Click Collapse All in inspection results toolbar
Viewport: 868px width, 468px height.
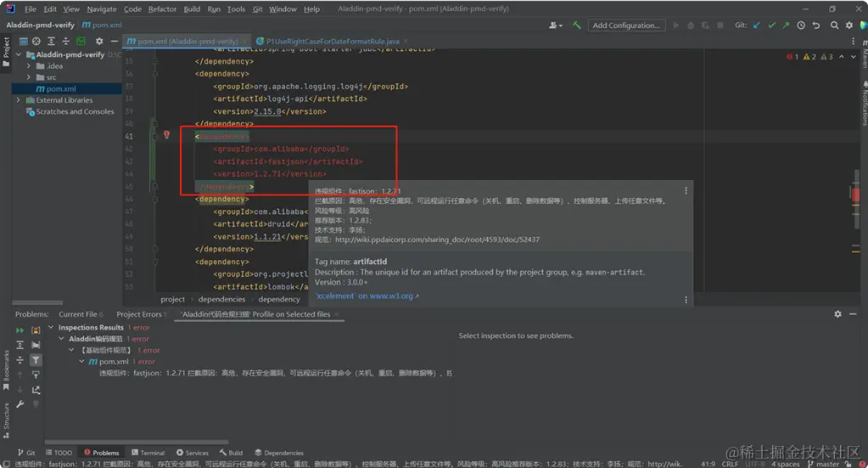click(20, 360)
